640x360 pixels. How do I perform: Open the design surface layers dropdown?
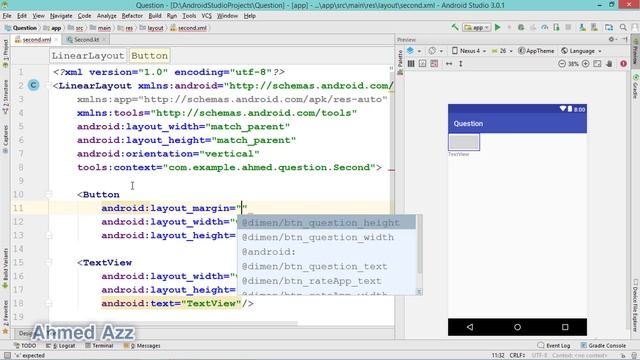click(413, 51)
